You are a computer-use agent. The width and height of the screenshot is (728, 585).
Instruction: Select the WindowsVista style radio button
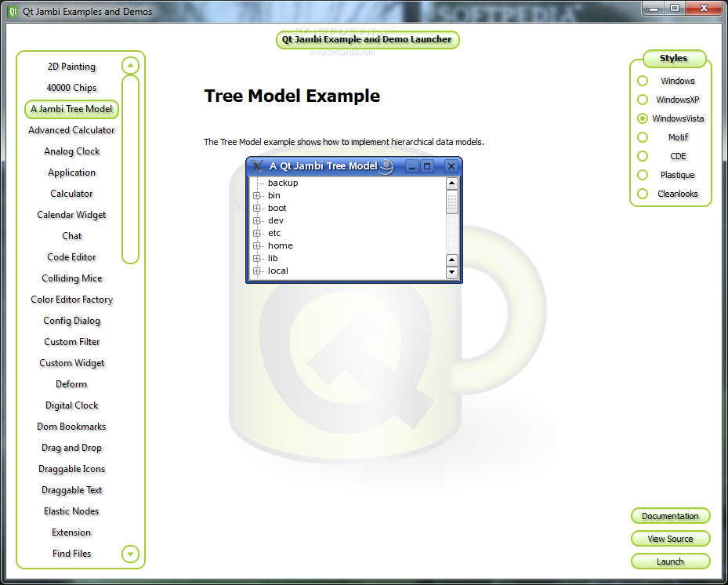tap(643, 118)
